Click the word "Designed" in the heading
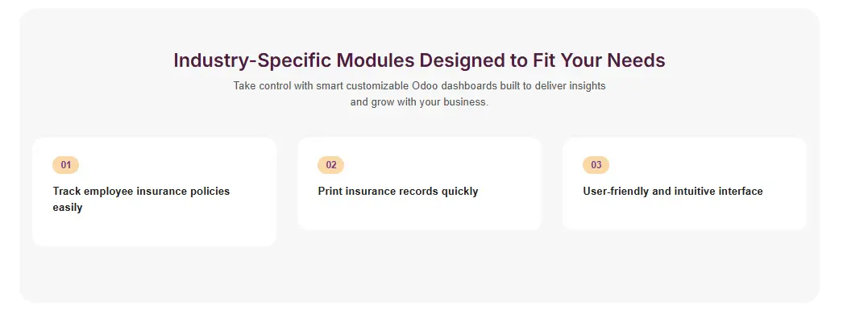 tap(458, 60)
